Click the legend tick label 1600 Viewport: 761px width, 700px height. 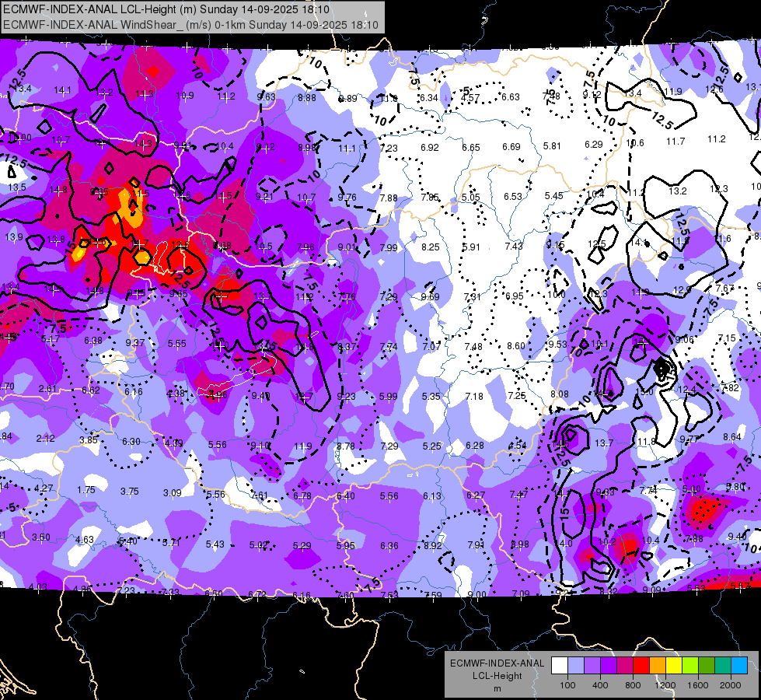point(698,685)
